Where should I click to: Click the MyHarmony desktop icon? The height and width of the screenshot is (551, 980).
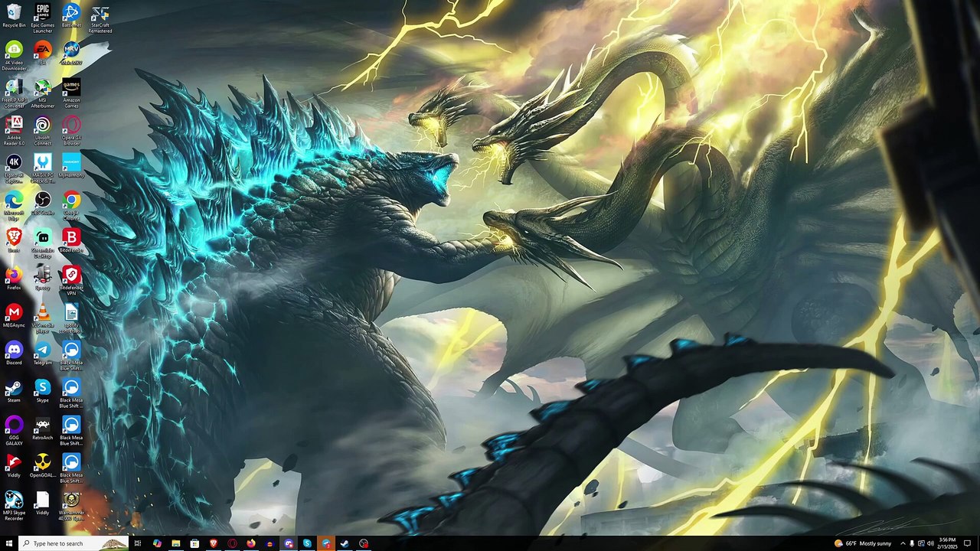pos(71,165)
